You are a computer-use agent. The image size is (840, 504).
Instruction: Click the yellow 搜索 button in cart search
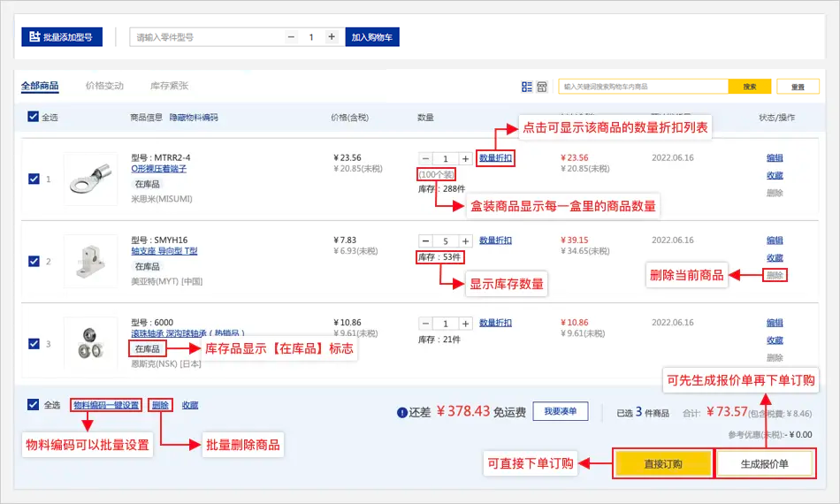pos(750,87)
